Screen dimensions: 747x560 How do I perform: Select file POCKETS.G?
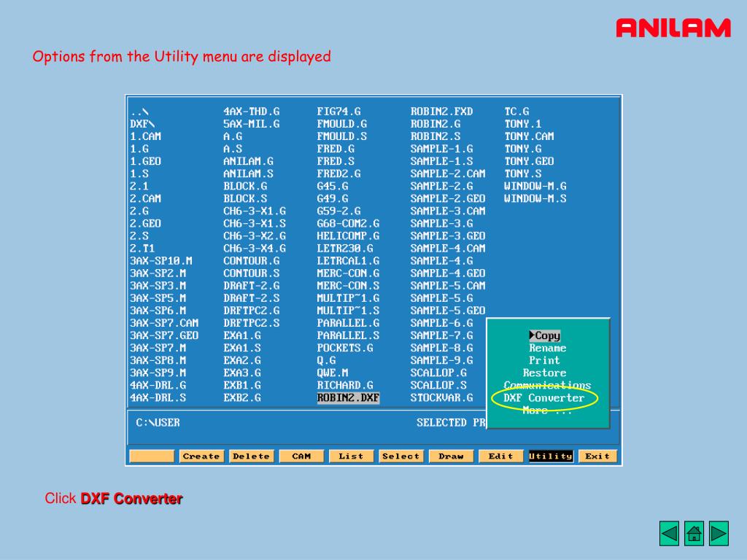pos(345,348)
